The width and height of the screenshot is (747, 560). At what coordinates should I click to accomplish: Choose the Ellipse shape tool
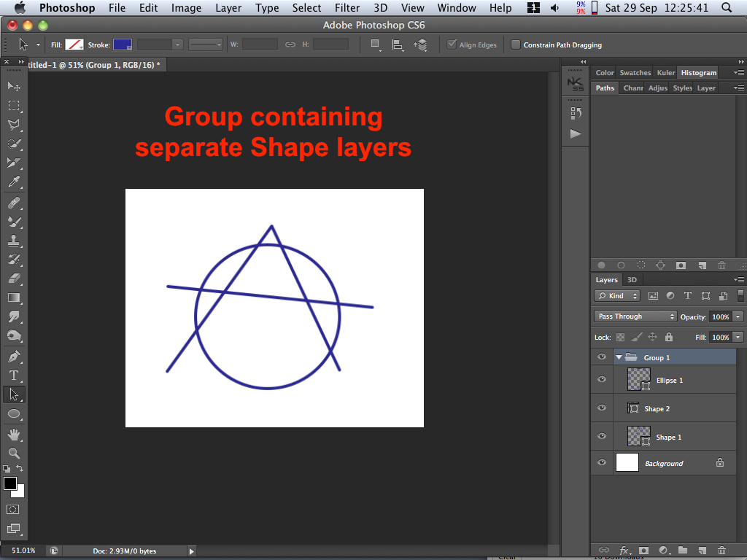tap(13, 413)
